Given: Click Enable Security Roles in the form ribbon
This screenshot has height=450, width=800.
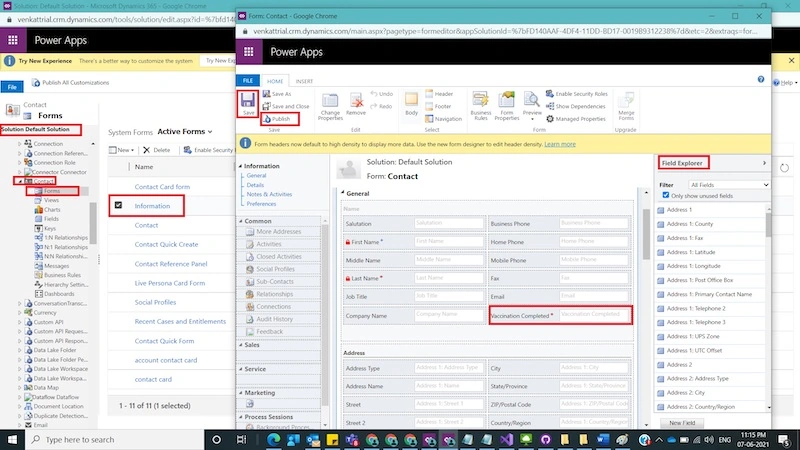Looking at the screenshot, I should [577, 94].
